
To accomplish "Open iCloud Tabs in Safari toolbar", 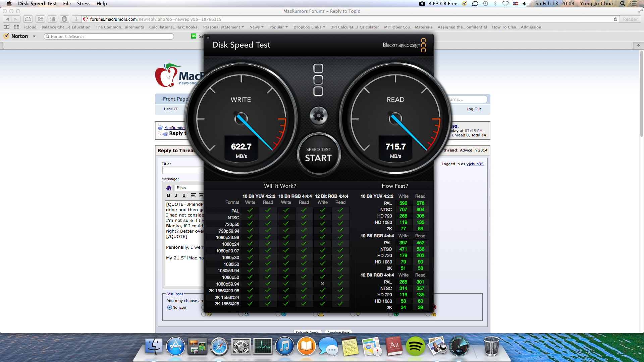I will 28,19.
